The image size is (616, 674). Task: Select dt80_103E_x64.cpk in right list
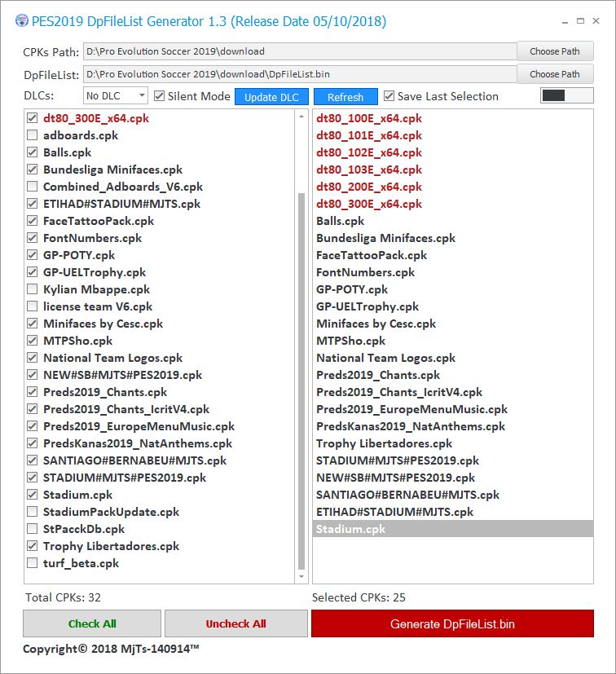pos(369,170)
